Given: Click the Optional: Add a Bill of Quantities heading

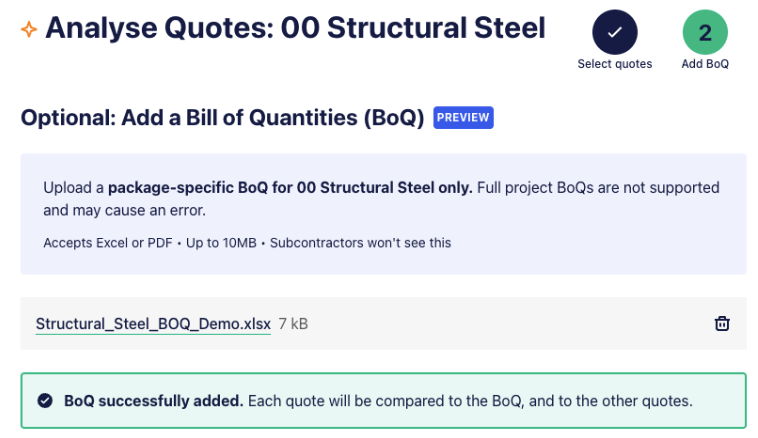Looking at the screenshot, I should [x=222, y=118].
